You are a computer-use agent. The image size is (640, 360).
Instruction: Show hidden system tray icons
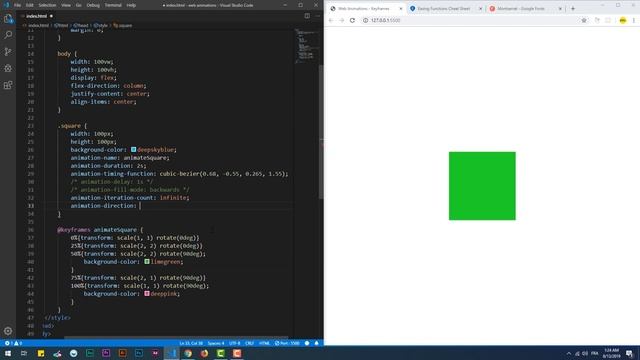[569, 353]
